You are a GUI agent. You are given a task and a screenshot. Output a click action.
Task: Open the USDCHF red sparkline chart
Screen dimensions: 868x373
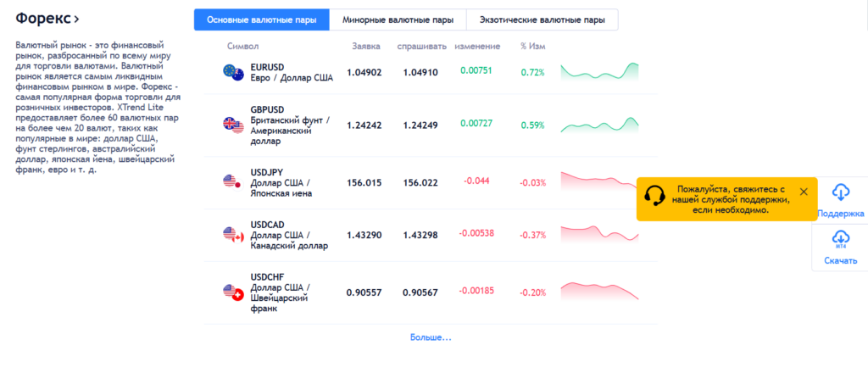[599, 291]
